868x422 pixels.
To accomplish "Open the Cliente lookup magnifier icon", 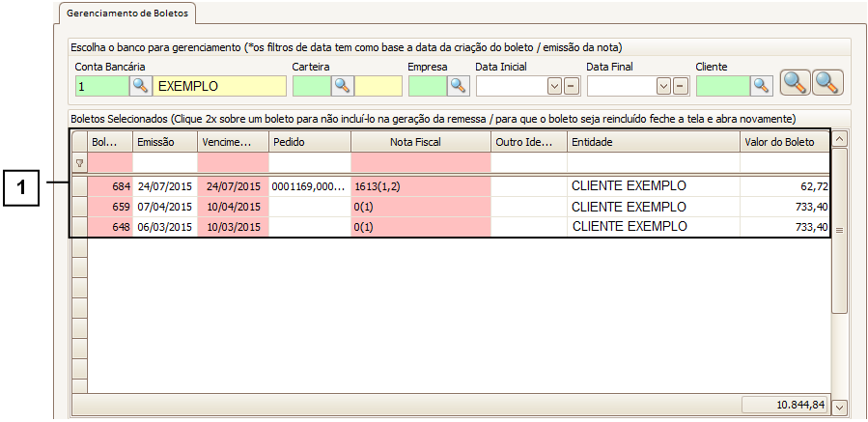I will click(x=763, y=86).
